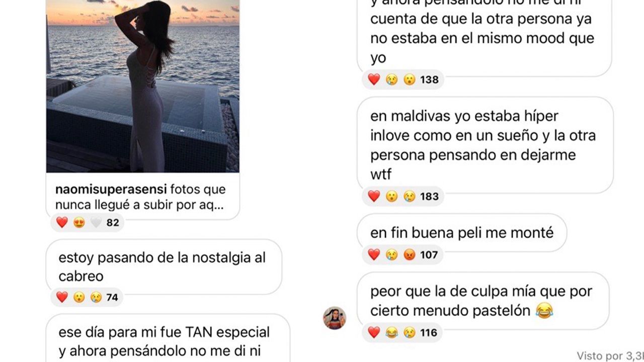
Task: Open the 'en fin buena peli' message
Action: [462, 233]
